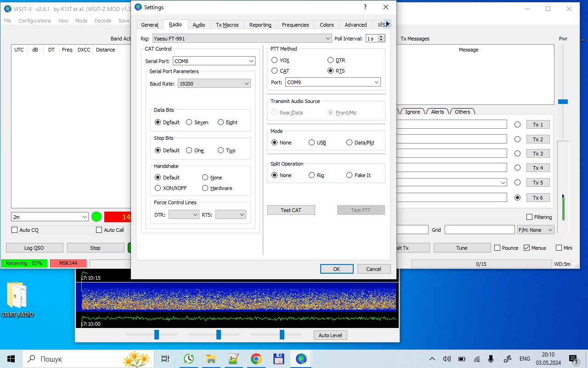
Task: Click the Settings dialog help question mark
Action: [365, 7]
